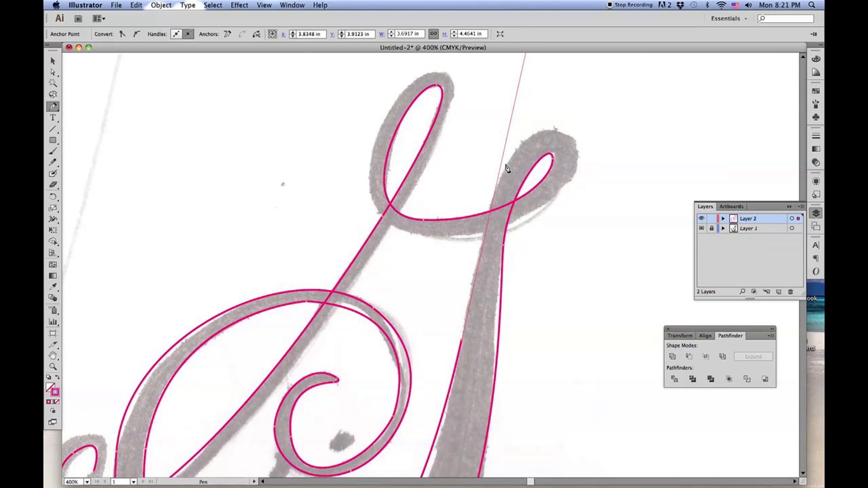Select the Rectangle tool

[x=53, y=140]
